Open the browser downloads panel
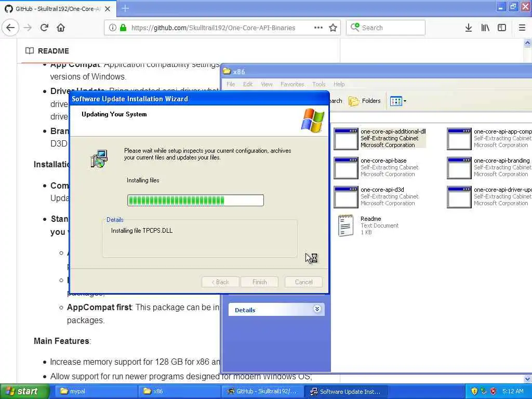The image size is (532, 399). [469, 28]
